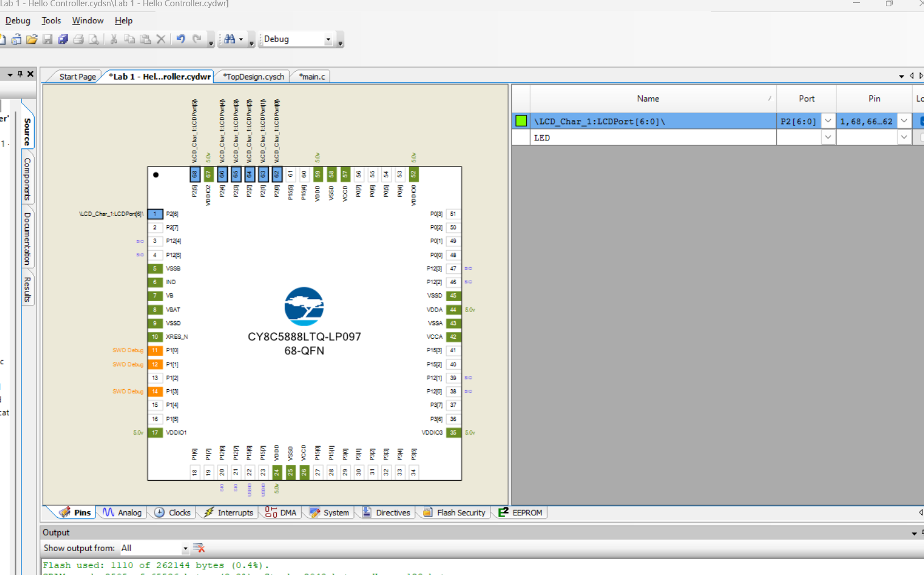Click chip pin 51 P0[3]
This screenshot has height=575, width=924.
[x=453, y=214]
